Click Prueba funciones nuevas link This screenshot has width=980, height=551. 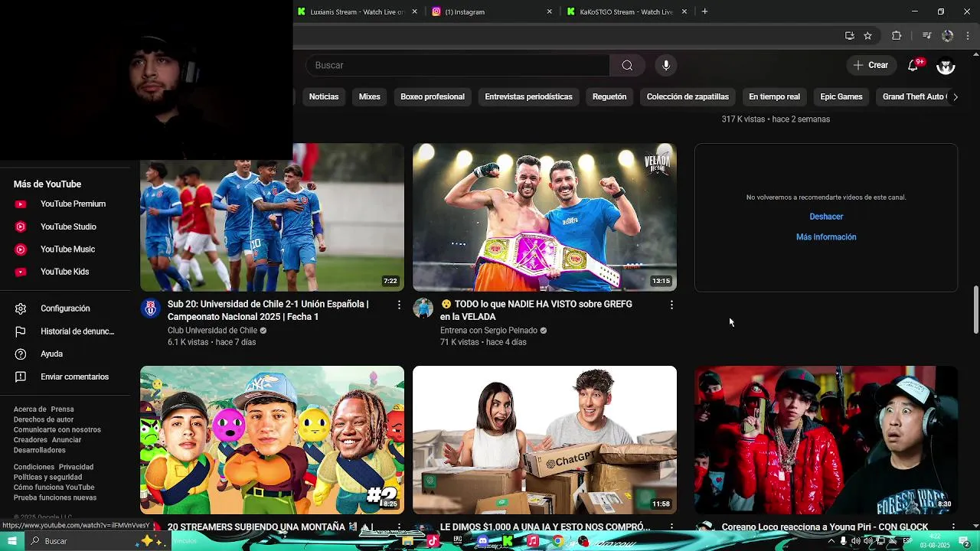pos(55,497)
